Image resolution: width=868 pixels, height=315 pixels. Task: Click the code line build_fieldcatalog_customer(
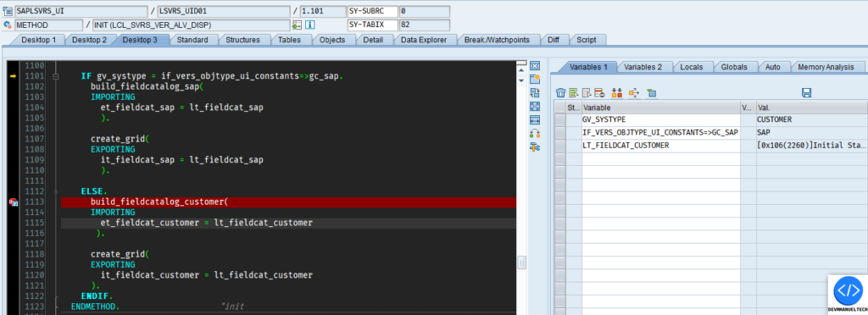click(x=159, y=202)
